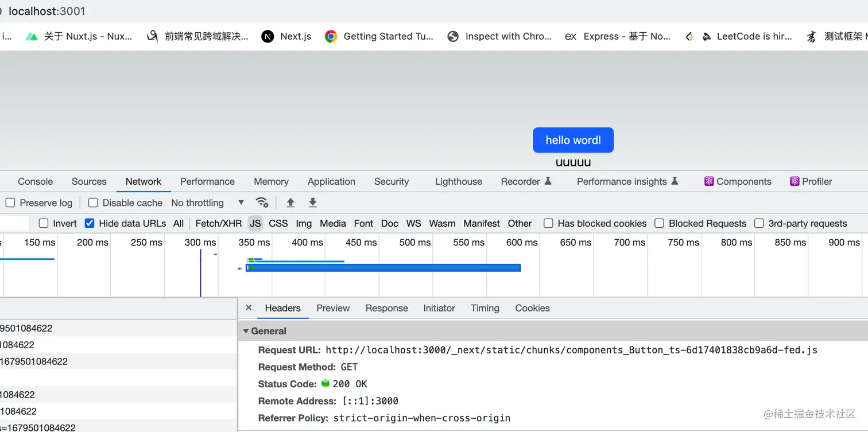Filter requests by Manifest
This screenshot has height=432, width=868.
pos(482,223)
